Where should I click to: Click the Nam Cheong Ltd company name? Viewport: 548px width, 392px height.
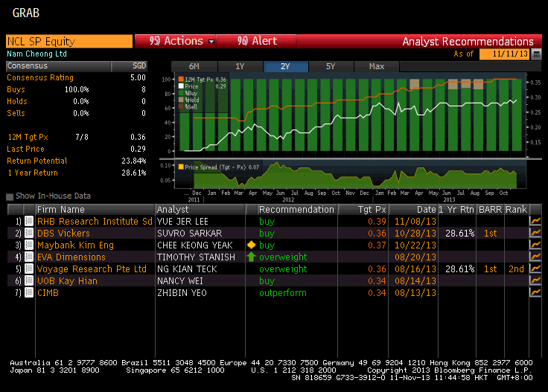tap(36, 54)
